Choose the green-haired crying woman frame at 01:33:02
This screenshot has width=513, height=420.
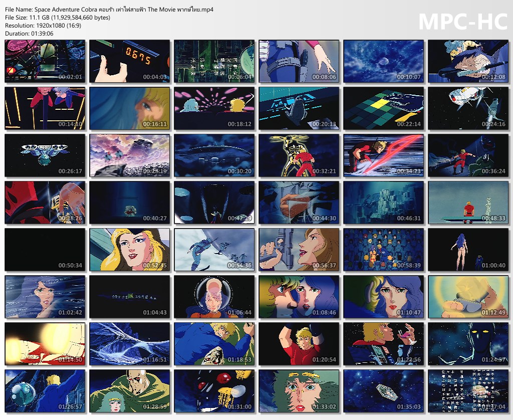(x=299, y=391)
